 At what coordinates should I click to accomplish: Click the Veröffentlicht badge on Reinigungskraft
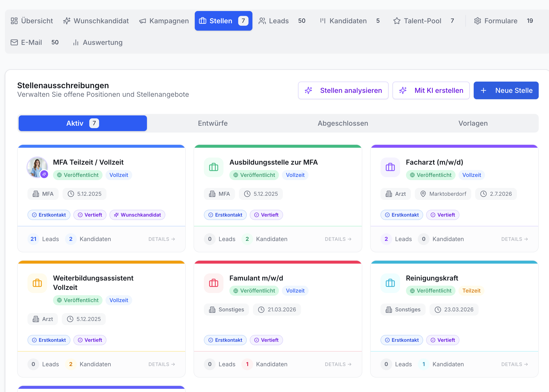coord(431,291)
